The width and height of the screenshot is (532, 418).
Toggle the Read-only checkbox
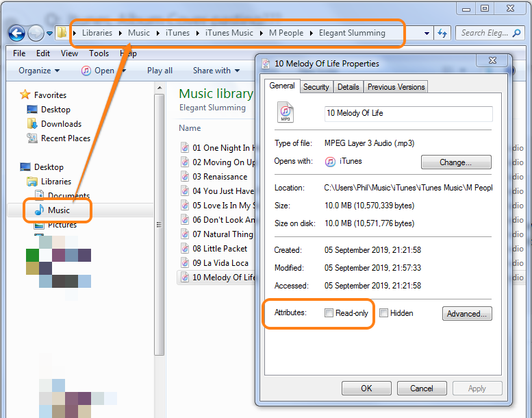(329, 312)
